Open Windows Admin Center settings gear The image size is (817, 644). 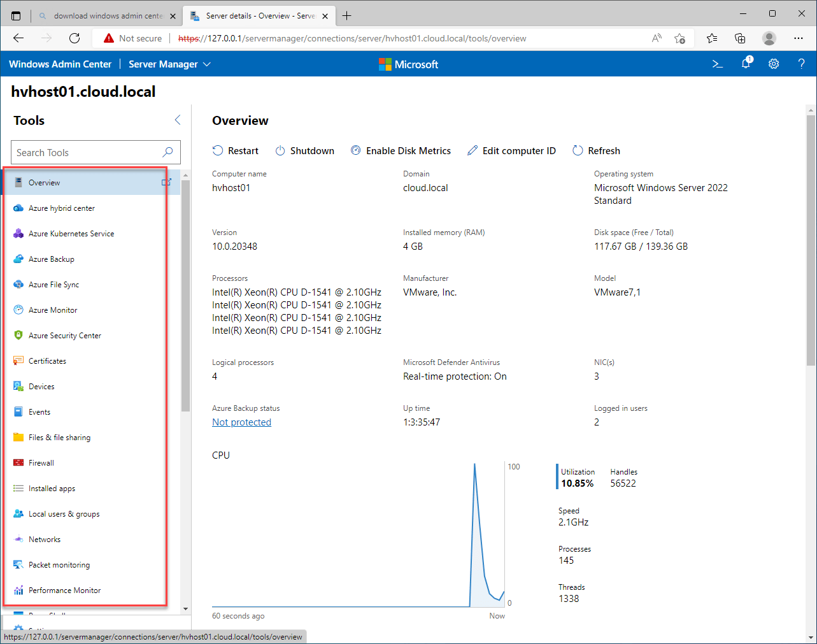(774, 64)
